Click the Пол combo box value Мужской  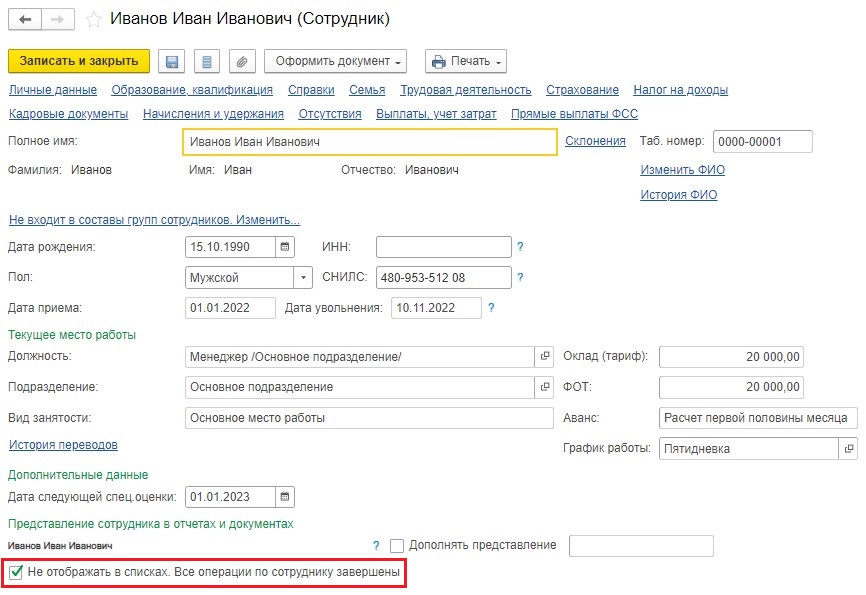240,277
